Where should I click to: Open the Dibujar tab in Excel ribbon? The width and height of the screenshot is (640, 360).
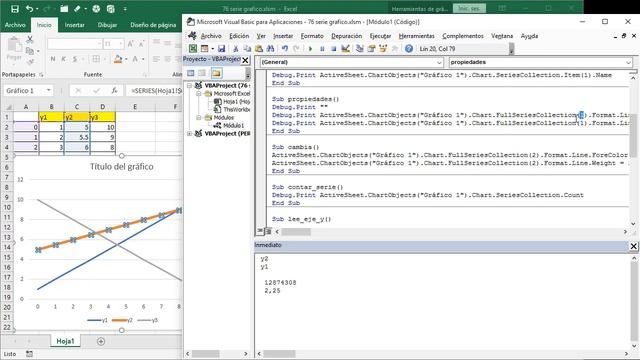coord(107,25)
